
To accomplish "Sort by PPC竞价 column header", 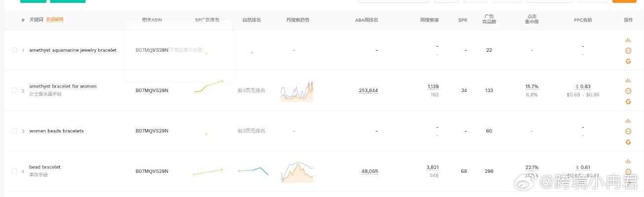I will [583, 20].
